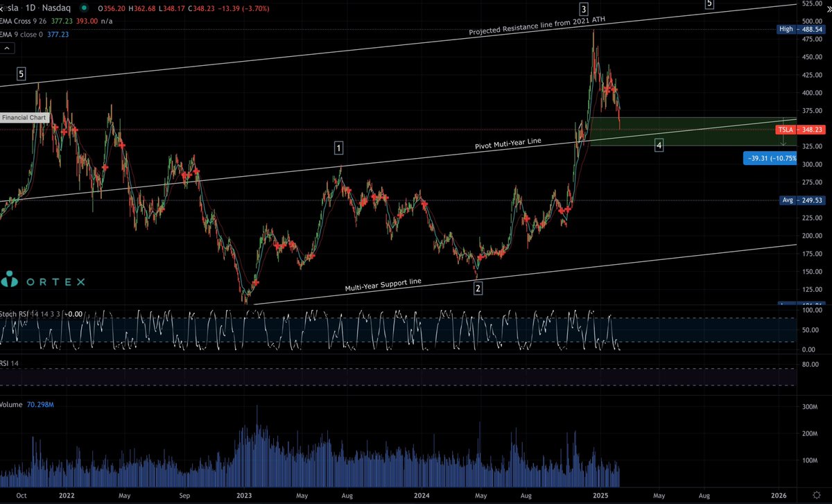
Task: Click the 2023 label on time axis
Action: click(244, 496)
